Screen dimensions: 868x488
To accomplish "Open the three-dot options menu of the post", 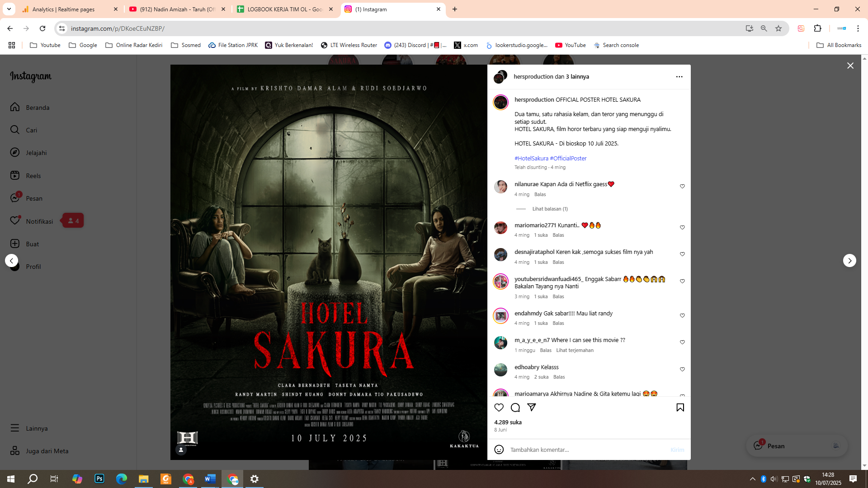I will click(x=679, y=77).
